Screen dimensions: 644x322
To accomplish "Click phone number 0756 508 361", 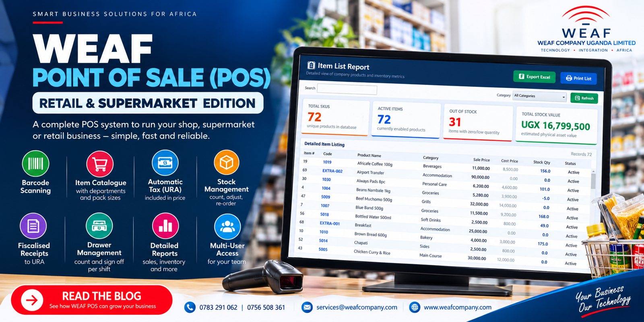I will 266,308.
